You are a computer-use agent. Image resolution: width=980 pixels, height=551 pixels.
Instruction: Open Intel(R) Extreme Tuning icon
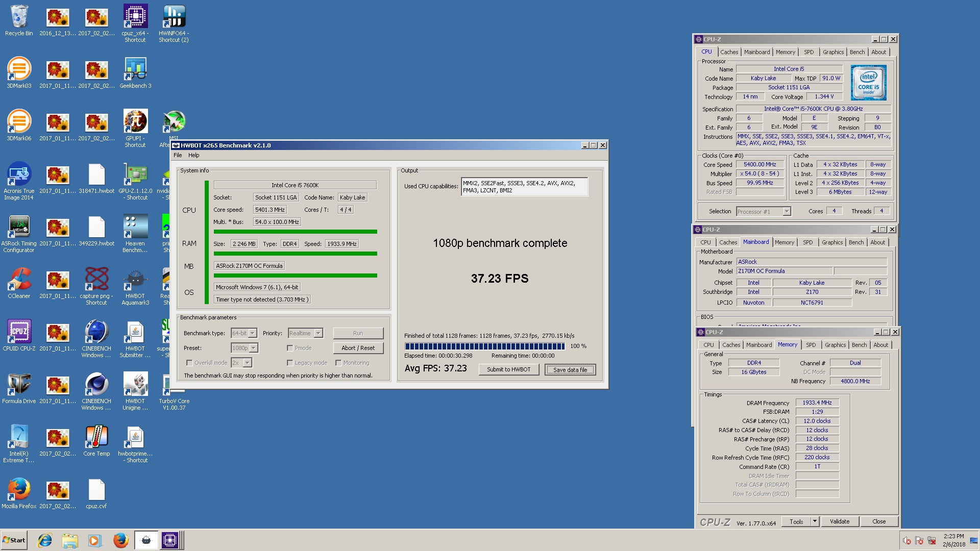tap(19, 443)
